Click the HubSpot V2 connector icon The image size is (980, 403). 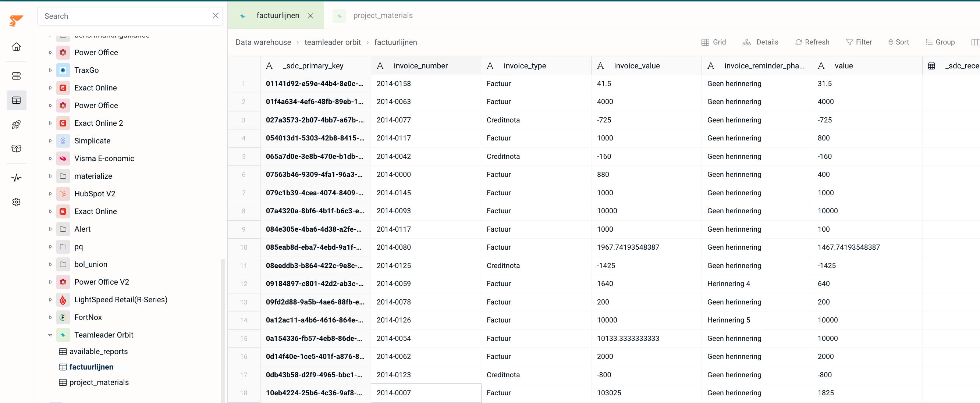63,193
